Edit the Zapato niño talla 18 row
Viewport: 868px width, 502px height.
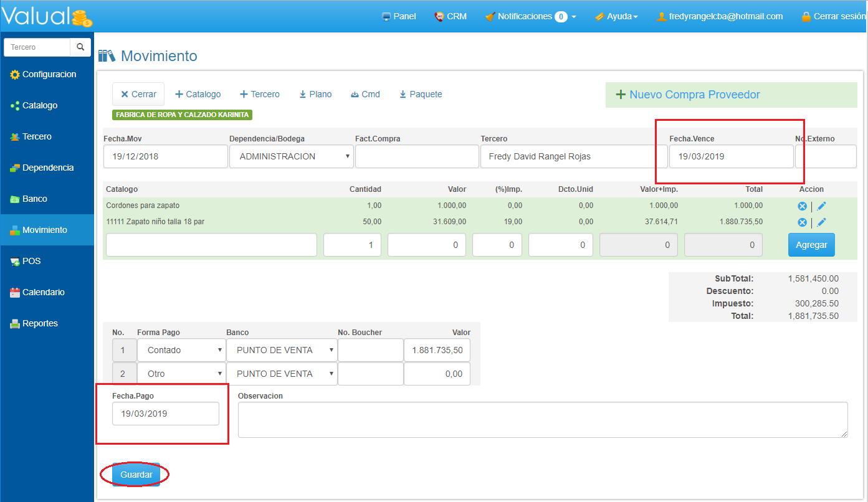pyautogui.click(x=821, y=222)
